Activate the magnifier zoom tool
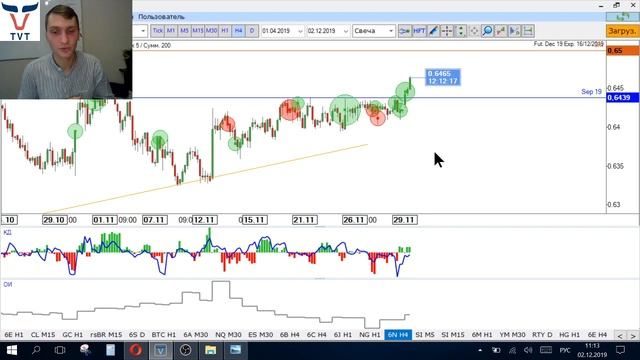Image resolution: width=640 pixels, height=360 pixels. coord(487,31)
